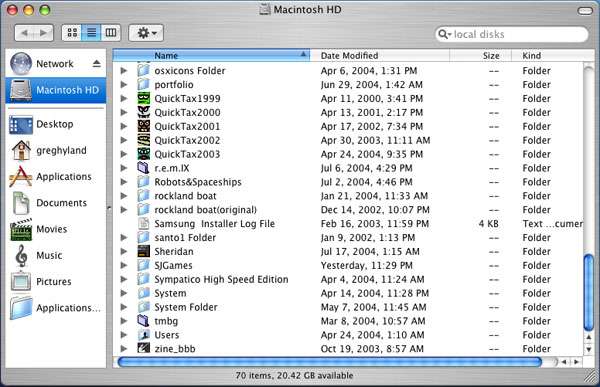Image resolution: width=600 pixels, height=387 pixels.
Task: Eject Network using the eject icon
Action: coord(97,64)
